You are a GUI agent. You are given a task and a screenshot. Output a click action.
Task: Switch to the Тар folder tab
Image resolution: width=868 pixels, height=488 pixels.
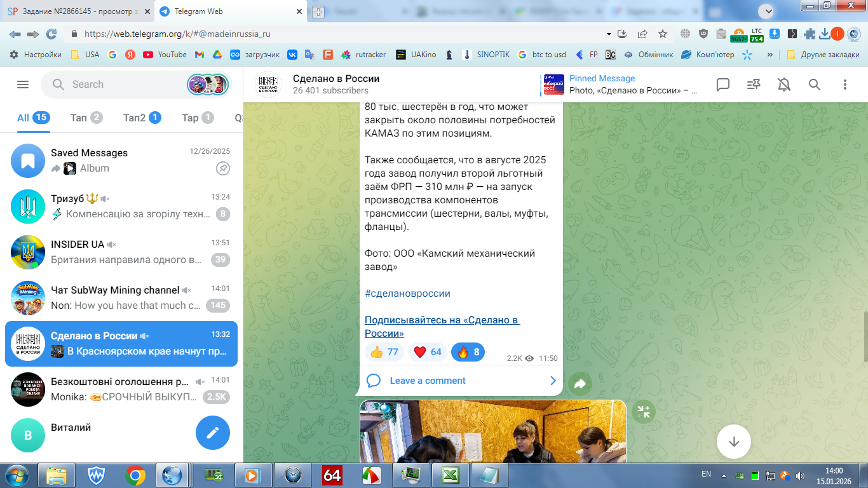(x=198, y=118)
